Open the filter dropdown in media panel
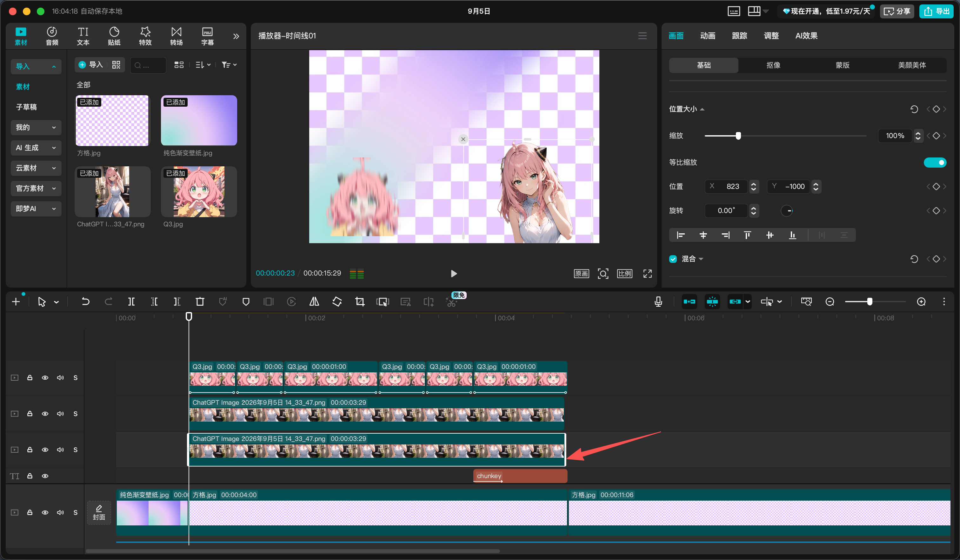 coord(229,65)
